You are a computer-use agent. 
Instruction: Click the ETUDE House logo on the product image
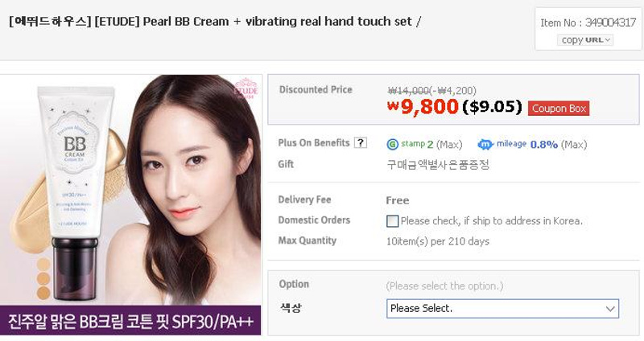point(246,88)
